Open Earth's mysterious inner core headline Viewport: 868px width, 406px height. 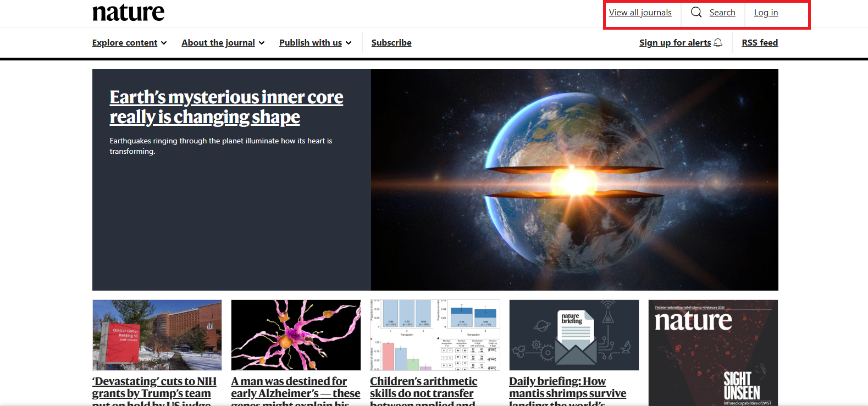pos(226,107)
